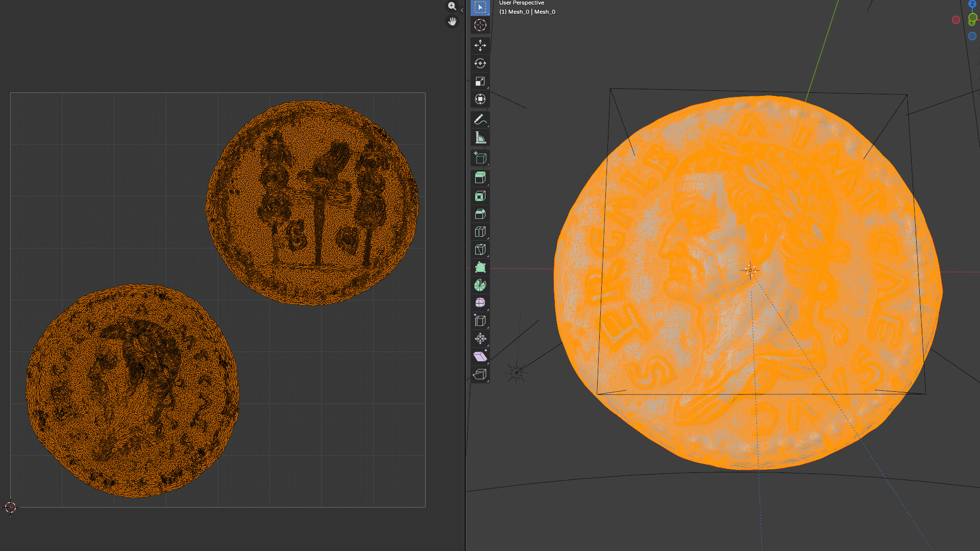The height and width of the screenshot is (551, 980).
Task: Activate the Annotate pencil tool
Action: pyautogui.click(x=480, y=119)
